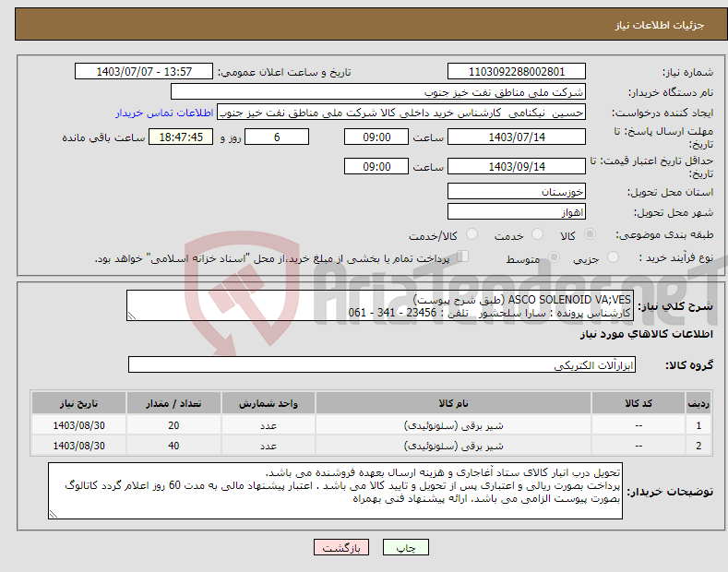The image size is (728, 572).
Task: Click the شماره نیاز field 1103092288002801
Action: click(x=517, y=72)
